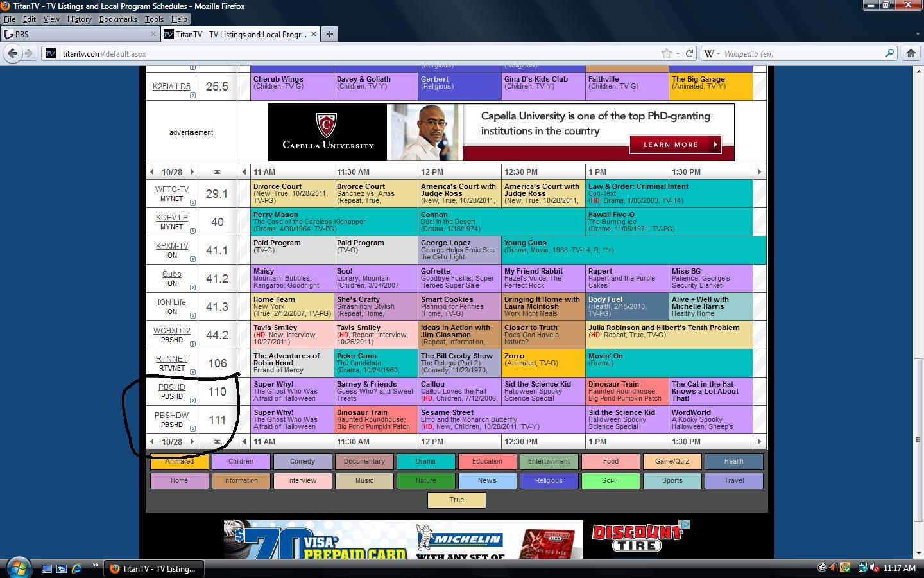Open the RTNNET channel link

click(x=171, y=359)
